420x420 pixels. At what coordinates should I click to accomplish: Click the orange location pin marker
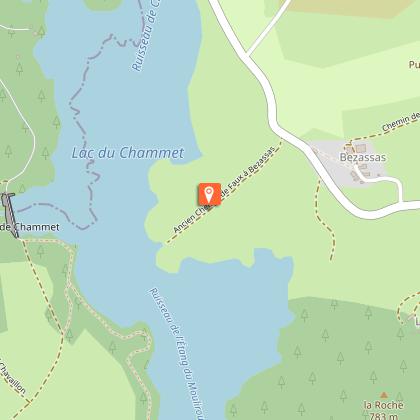pos(210,194)
